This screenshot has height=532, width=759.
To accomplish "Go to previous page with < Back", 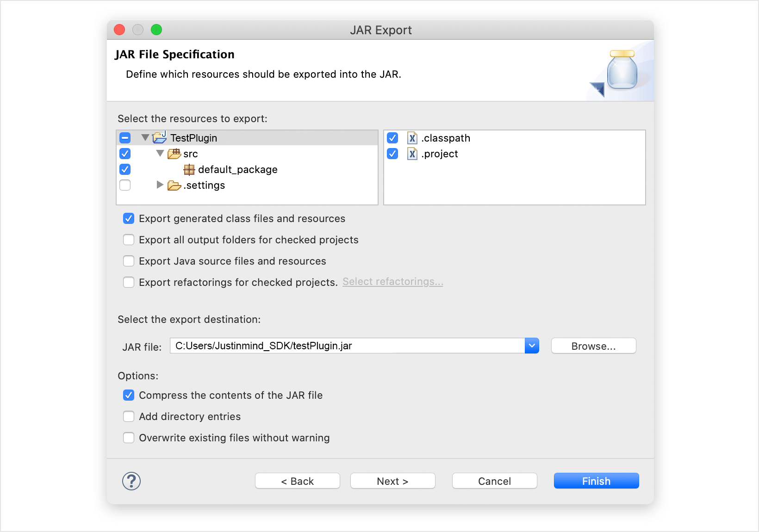I will [297, 481].
